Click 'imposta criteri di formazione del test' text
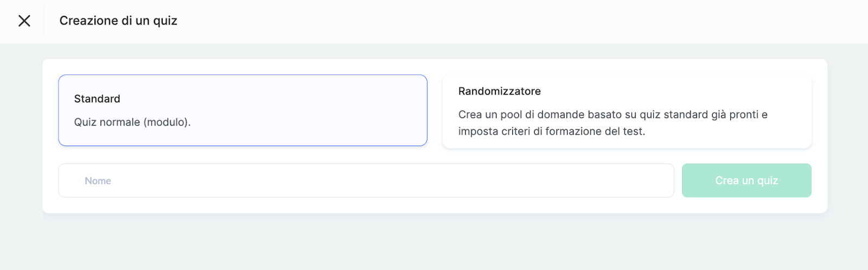 click(551, 131)
